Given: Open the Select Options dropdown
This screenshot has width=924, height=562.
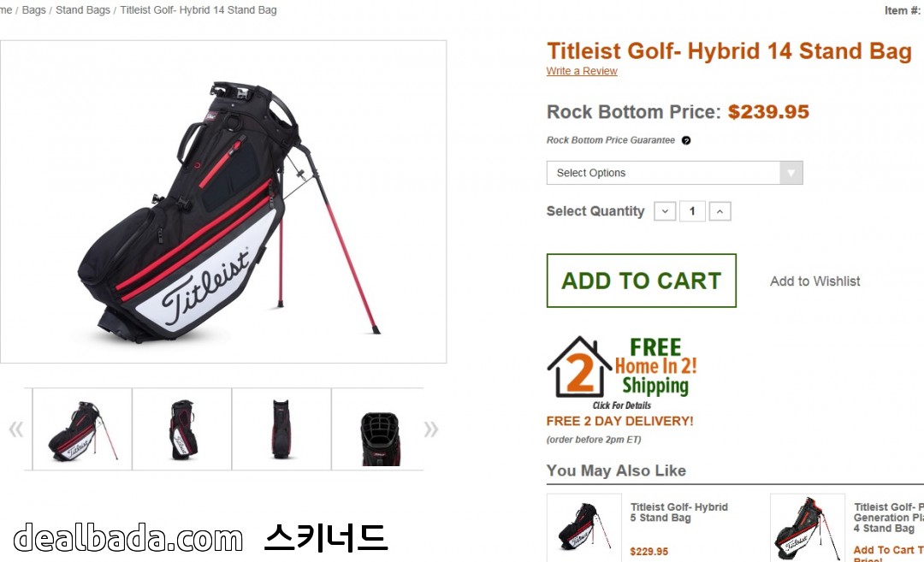Looking at the screenshot, I should (675, 173).
